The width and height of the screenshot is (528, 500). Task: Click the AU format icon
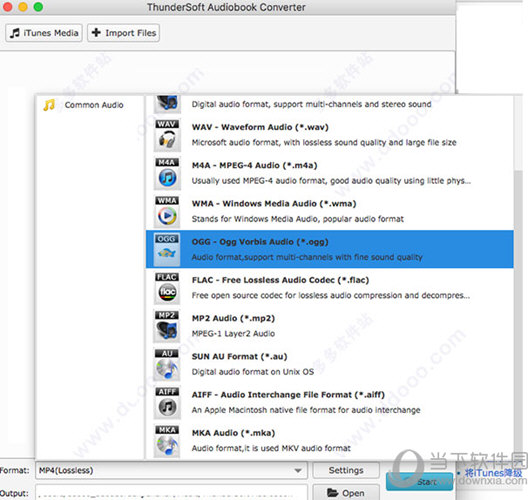pyautogui.click(x=167, y=364)
